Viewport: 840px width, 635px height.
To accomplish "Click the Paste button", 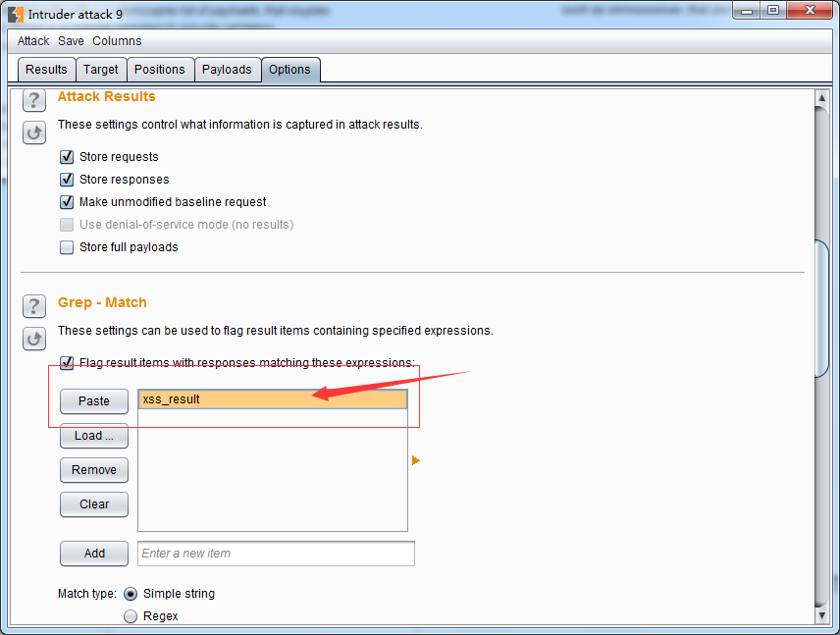I will coord(94,401).
